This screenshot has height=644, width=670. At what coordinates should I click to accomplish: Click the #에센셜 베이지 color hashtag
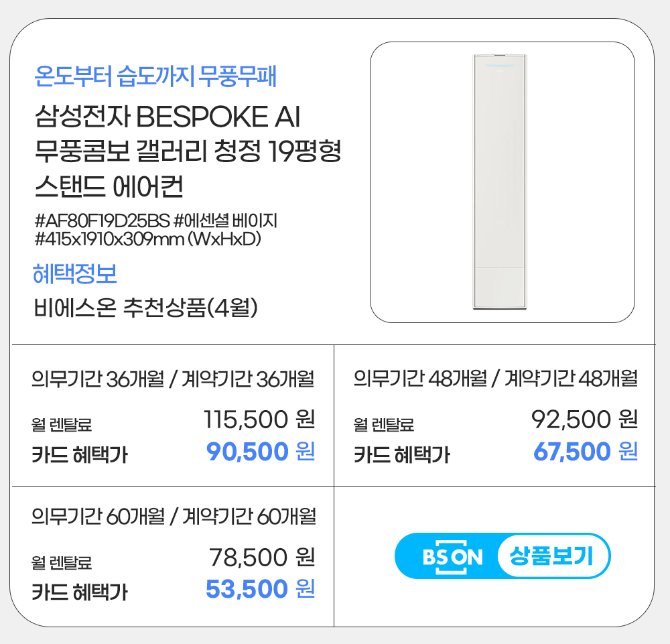[225, 220]
